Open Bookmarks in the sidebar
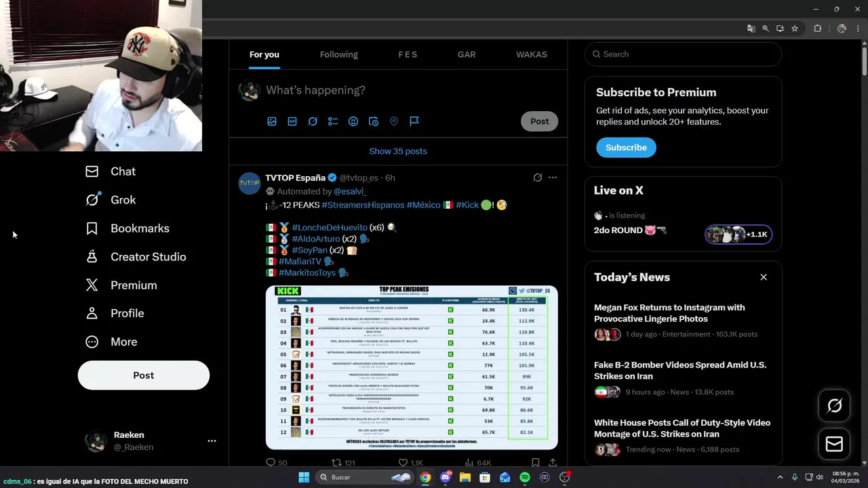The height and width of the screenshot is (488, 868). point(127,228)
